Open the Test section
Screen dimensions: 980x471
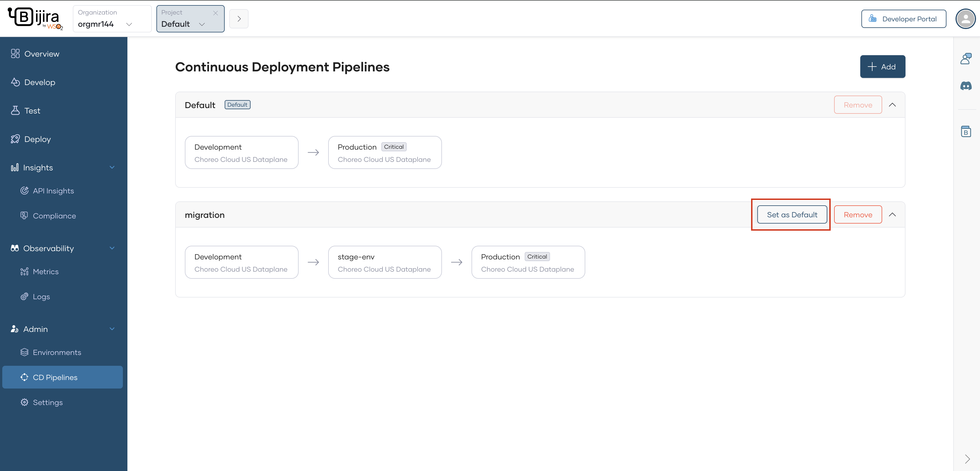(32, 110)
